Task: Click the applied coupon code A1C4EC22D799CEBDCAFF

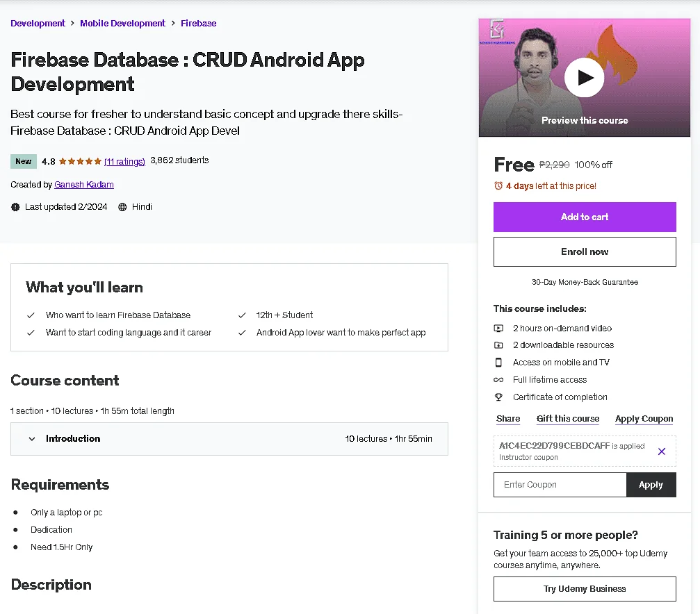Action: click(554, 445)
